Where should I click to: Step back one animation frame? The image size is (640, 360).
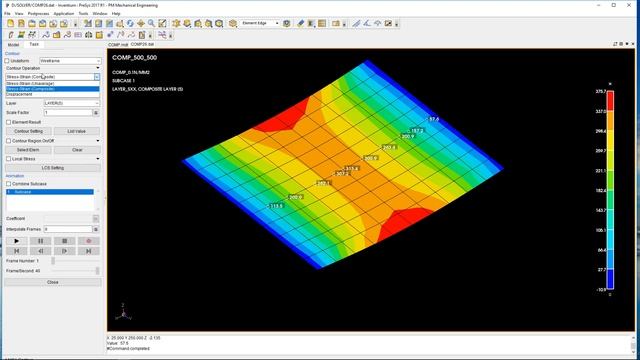point(40,251)
